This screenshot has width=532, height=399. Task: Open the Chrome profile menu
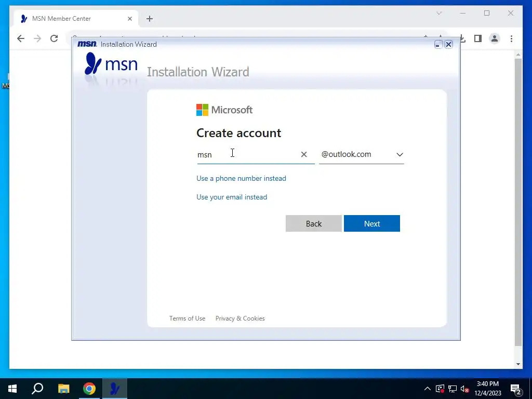point(495,38)
